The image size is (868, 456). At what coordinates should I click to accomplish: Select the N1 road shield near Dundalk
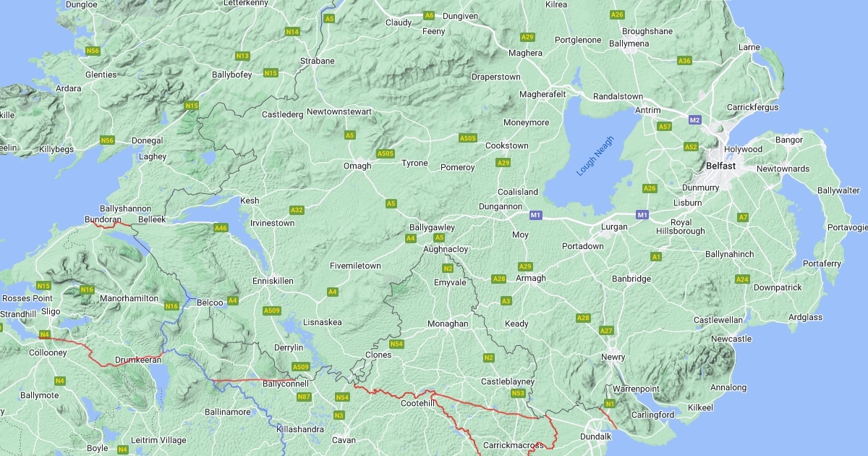610,403
